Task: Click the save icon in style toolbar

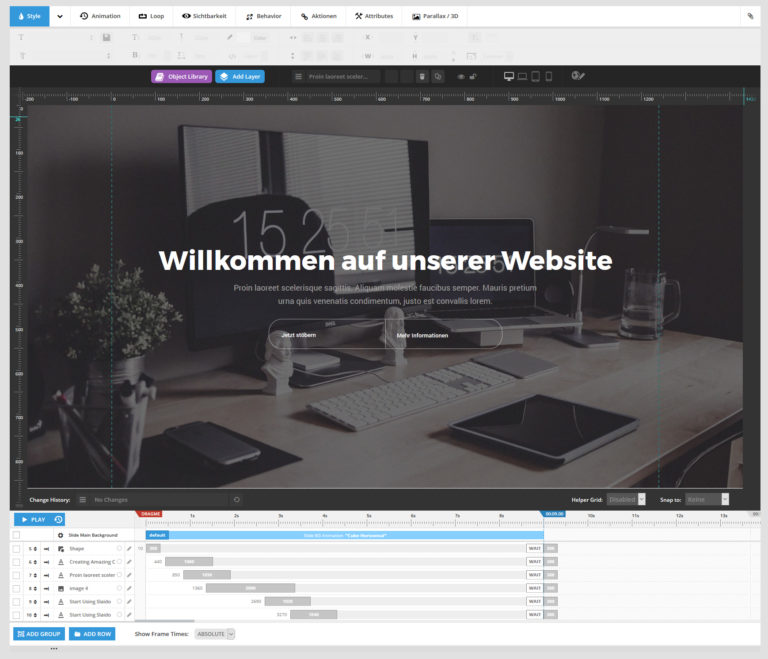Action: pos(106,37)
